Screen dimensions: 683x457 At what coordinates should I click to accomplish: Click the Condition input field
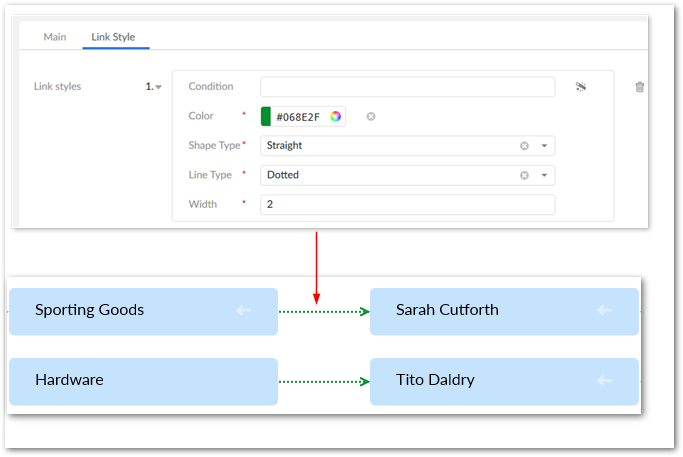pos(407,87)
